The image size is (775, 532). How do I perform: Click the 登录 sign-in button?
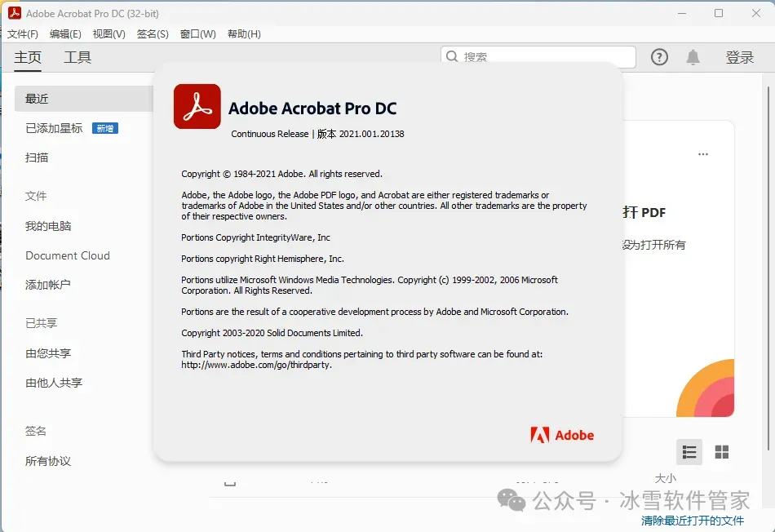tap(739, 57)
